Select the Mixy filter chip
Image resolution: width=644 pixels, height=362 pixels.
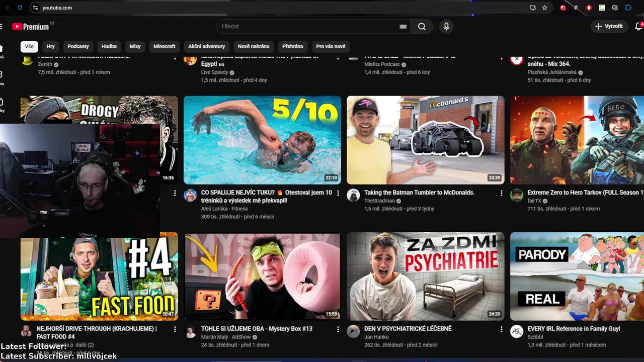pyautogui.click(x=135, y=46)
